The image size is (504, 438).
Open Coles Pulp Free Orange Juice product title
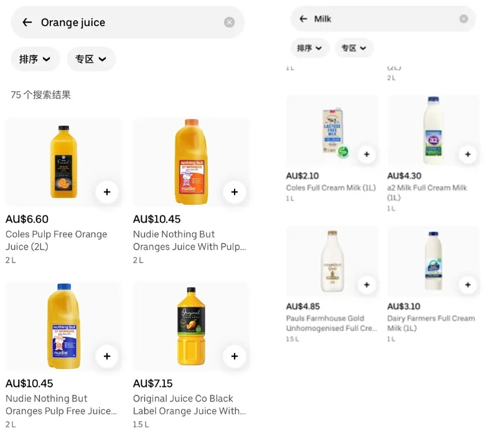(x=57, y=240)
